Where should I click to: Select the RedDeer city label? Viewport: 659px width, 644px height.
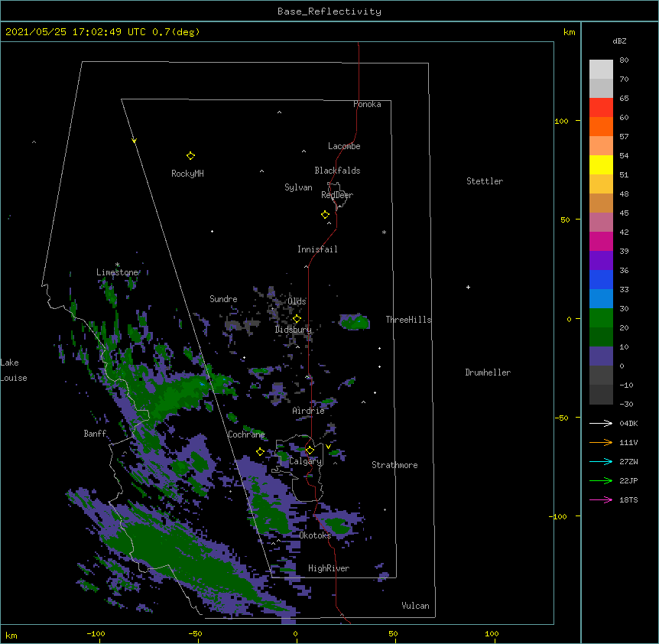[x=337, y=195]
